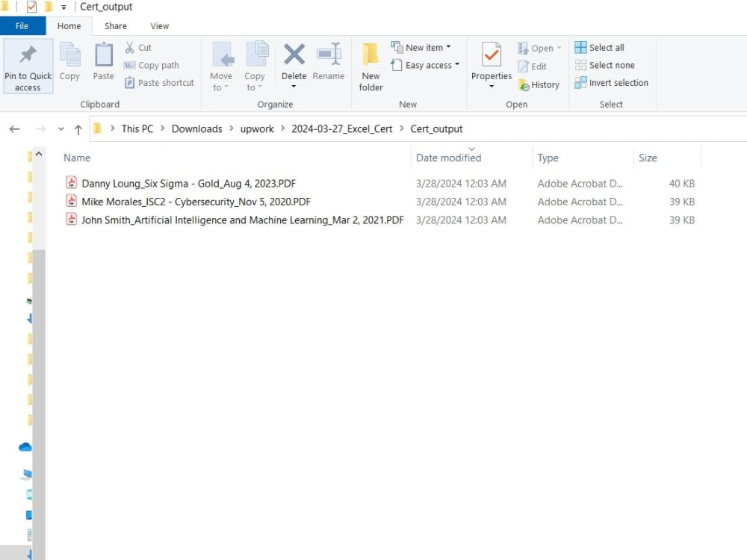The height and width of the screenshot is (560, 747).
Task: Click the Cut scissors icon
Action: [129, 47]
